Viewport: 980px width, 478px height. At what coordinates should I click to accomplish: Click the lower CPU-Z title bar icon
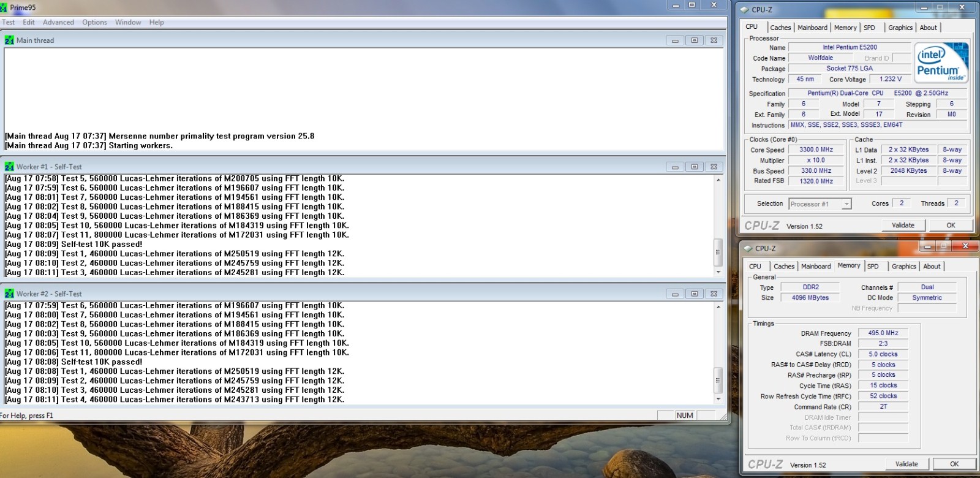748,248
